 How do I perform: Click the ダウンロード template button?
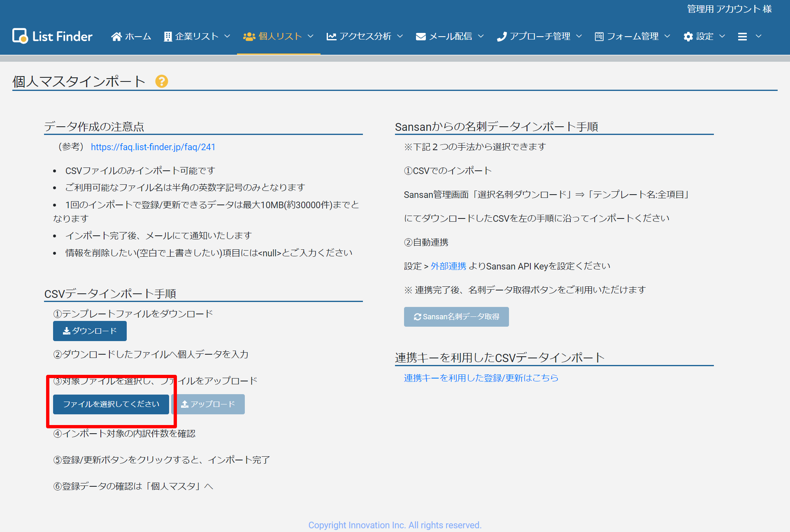click(x=90, y=331)
